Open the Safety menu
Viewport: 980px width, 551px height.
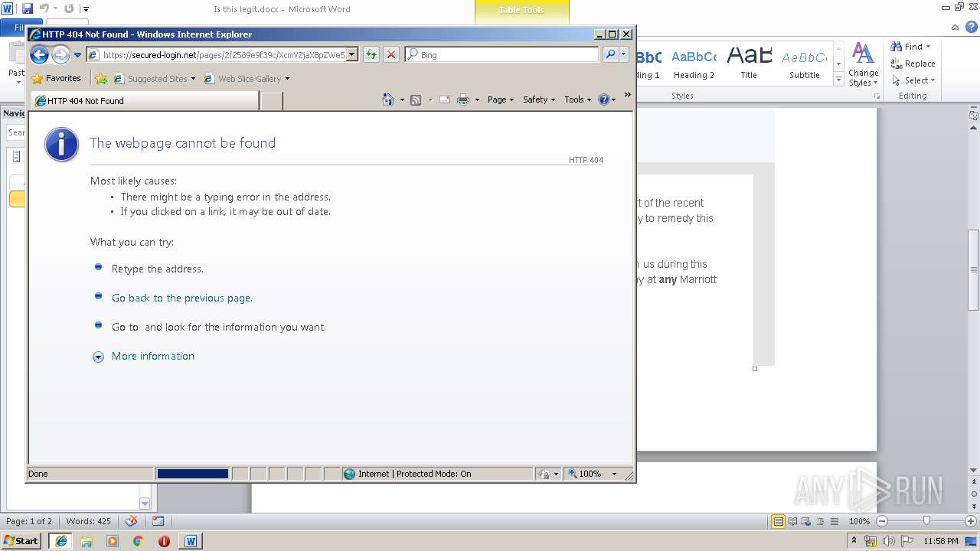click(539, 99)
